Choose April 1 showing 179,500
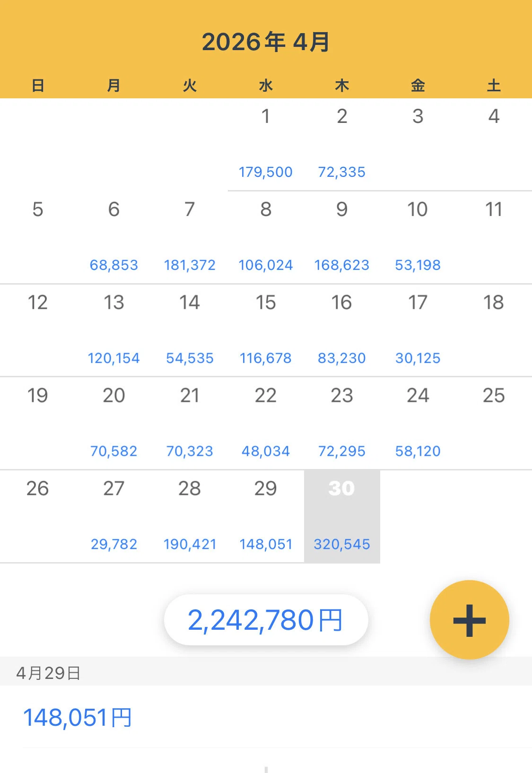The image size is (532, 773). [266, 144]
